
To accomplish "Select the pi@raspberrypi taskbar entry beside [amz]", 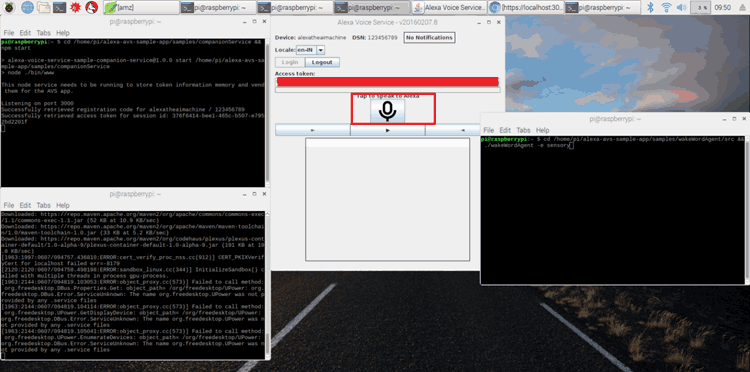I will pyautogui.click(x=219, y=7).
